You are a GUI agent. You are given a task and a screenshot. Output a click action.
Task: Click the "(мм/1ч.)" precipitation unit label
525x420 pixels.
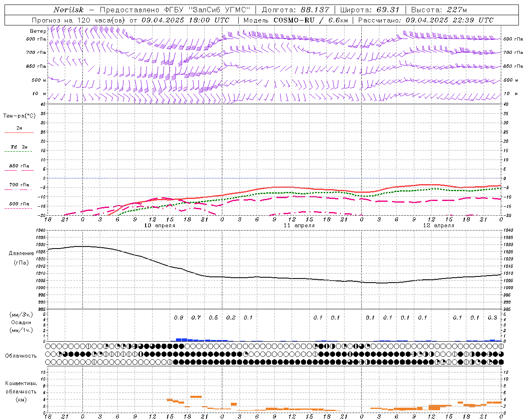[x=21, y=330]
